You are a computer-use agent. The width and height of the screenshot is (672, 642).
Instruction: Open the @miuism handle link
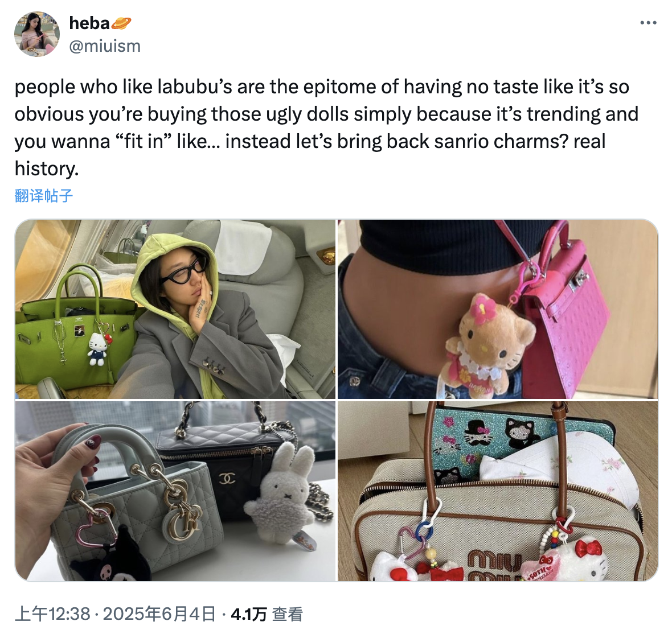[105, 46]
